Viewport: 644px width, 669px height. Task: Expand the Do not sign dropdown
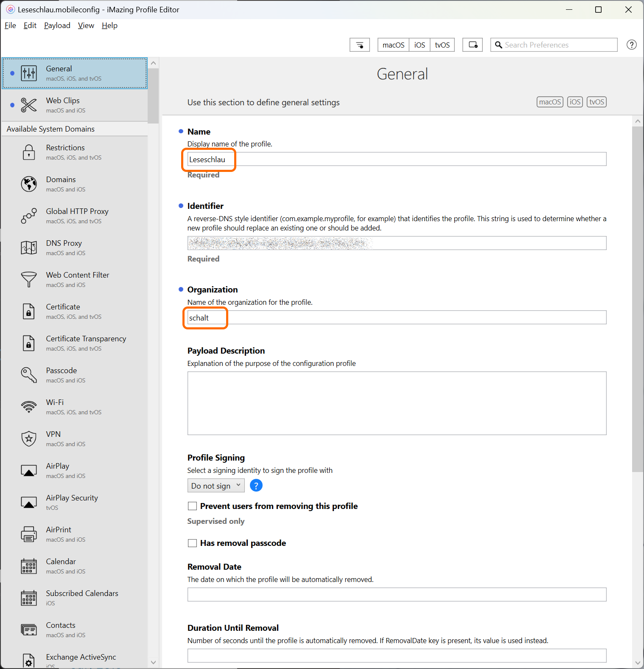pyautogui.click(x=216, y=486)
